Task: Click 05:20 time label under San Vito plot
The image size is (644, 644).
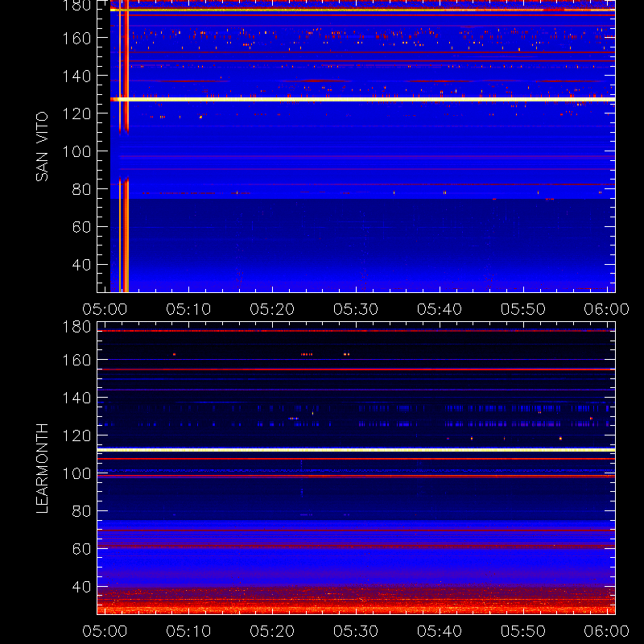Action: click(x=272, y=309)
